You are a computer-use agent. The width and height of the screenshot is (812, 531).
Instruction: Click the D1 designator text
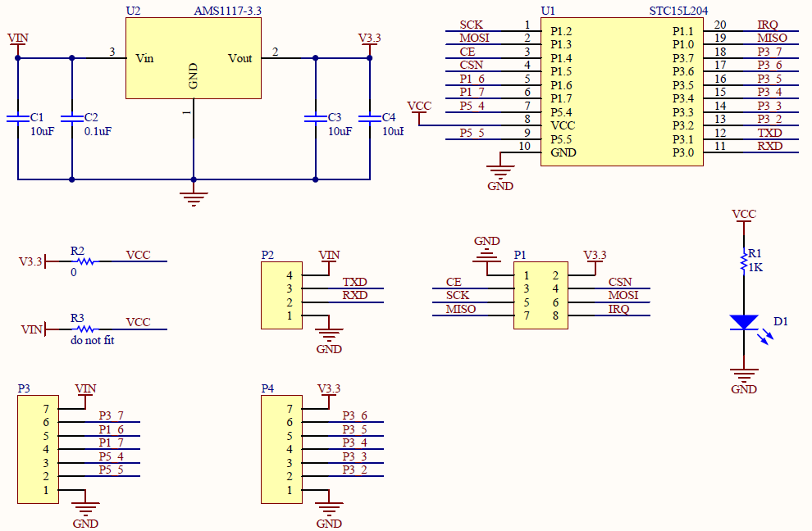[x=781, y=321]
